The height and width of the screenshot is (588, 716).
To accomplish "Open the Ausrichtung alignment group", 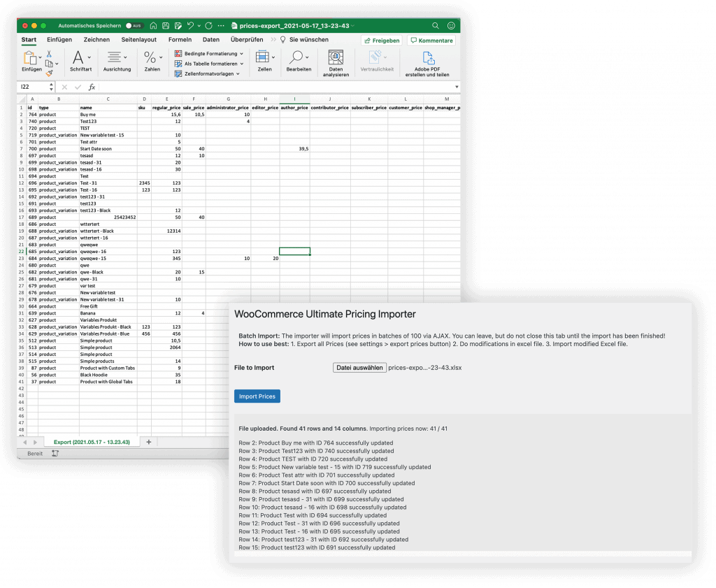I will tap(117, 61).
